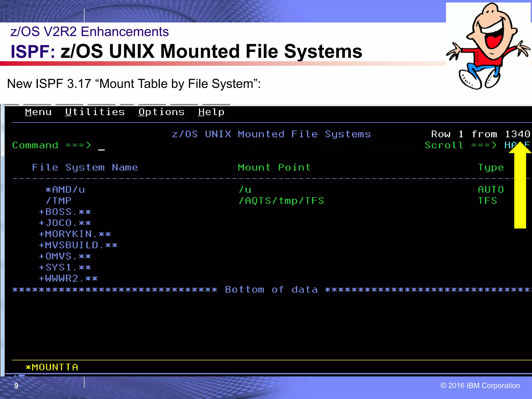
Task: Click the Bottom of data marker line
Action: (x=271, y=290)
